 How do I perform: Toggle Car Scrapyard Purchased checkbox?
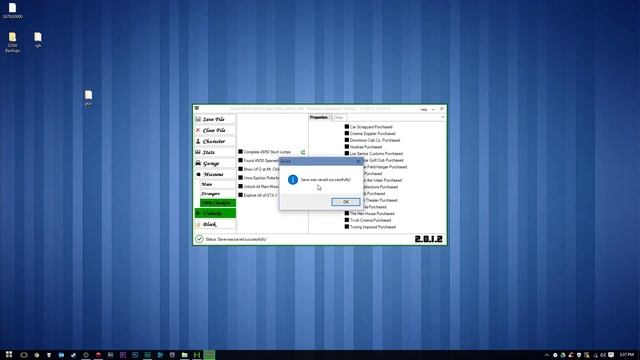[x=347, y=127]
